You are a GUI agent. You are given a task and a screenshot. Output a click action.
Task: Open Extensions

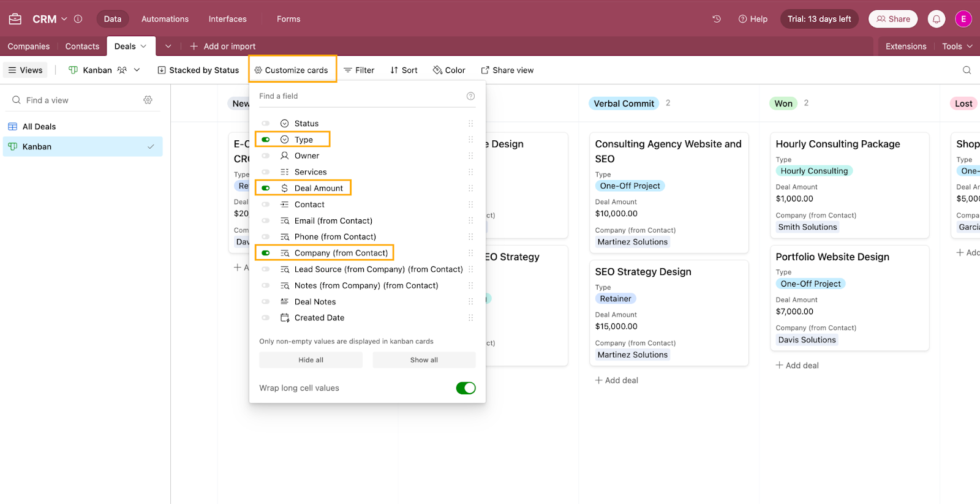coord(906,47)
